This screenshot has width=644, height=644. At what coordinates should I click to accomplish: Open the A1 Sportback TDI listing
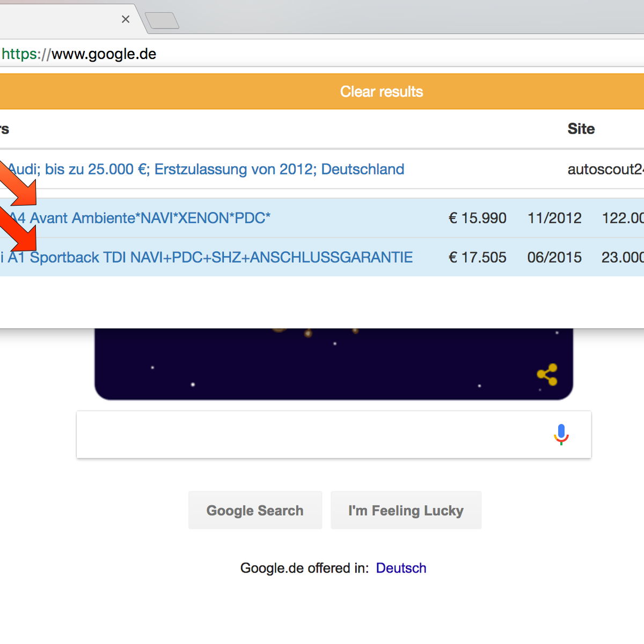207,258
